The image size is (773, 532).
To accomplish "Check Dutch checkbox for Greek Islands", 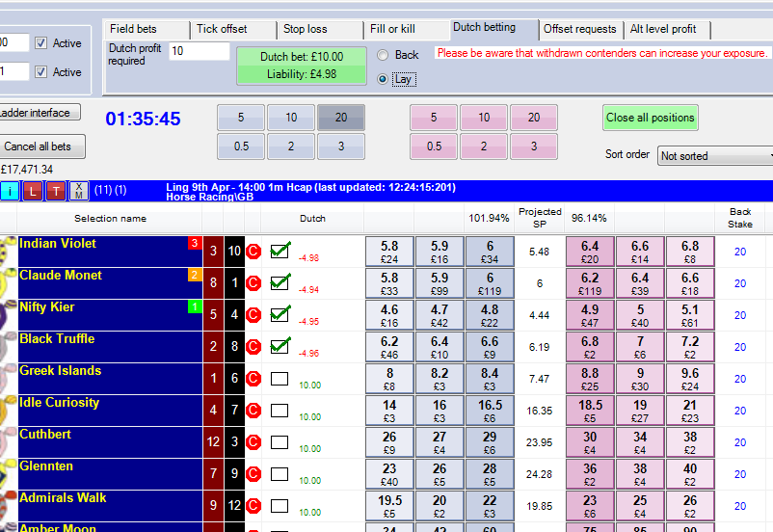I will coord(280,379).
